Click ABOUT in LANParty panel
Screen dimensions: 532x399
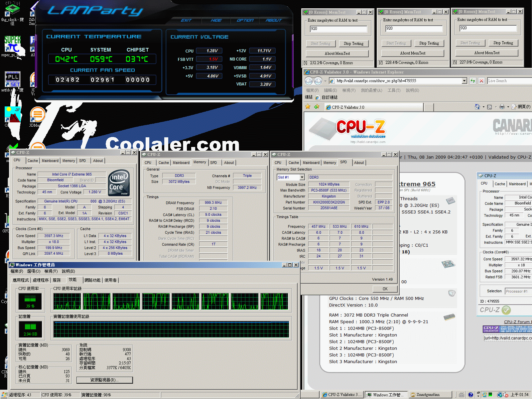pos(274,20)
